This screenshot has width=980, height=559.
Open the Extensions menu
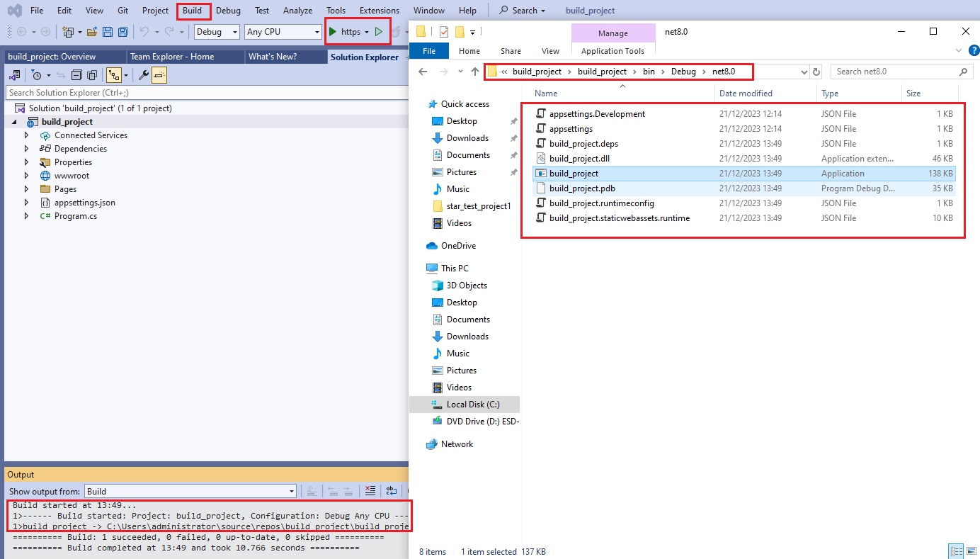379,11
